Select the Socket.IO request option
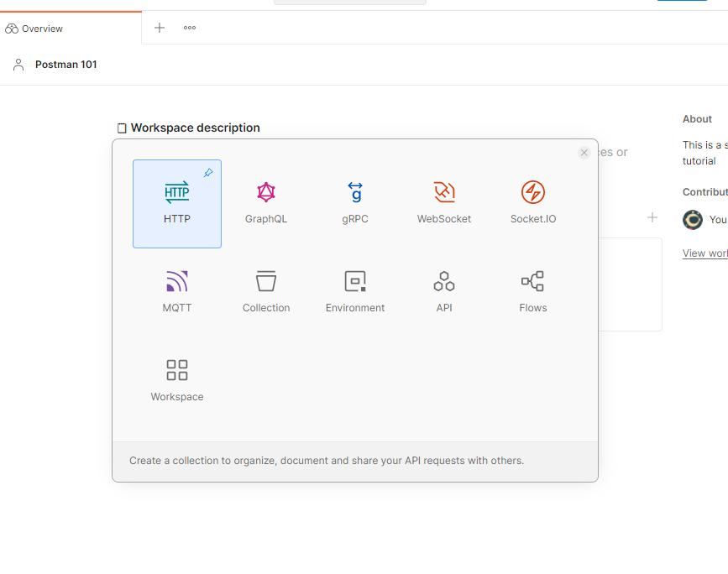Viewport: 728px width, 574px height. point(533,204)
